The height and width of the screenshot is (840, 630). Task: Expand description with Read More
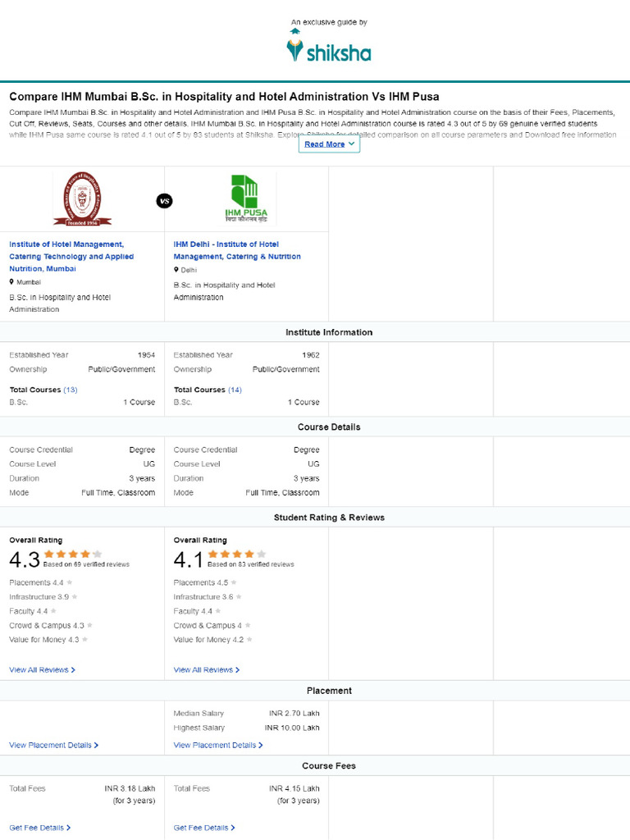click(329, 144)
